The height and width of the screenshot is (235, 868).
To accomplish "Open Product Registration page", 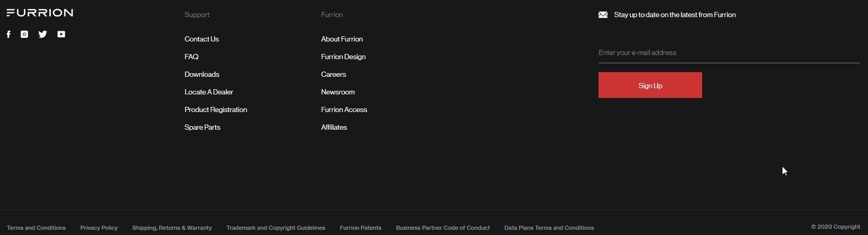I will (216, 109).
